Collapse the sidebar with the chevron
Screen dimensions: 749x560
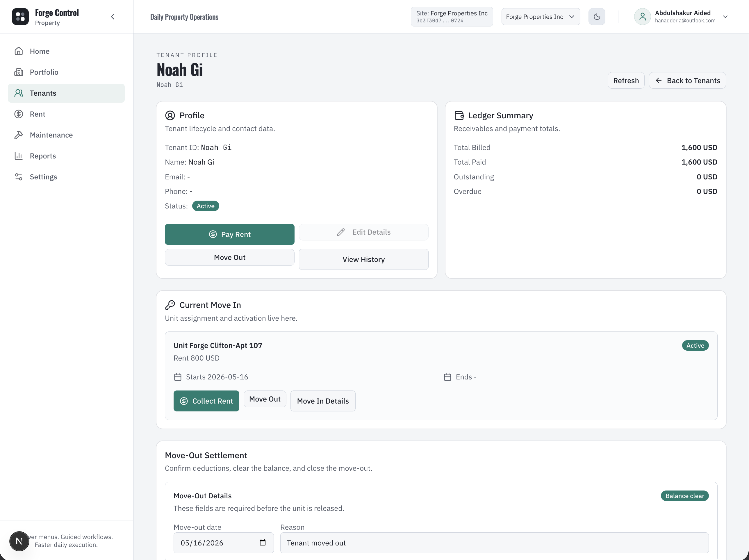click(113, 17)
